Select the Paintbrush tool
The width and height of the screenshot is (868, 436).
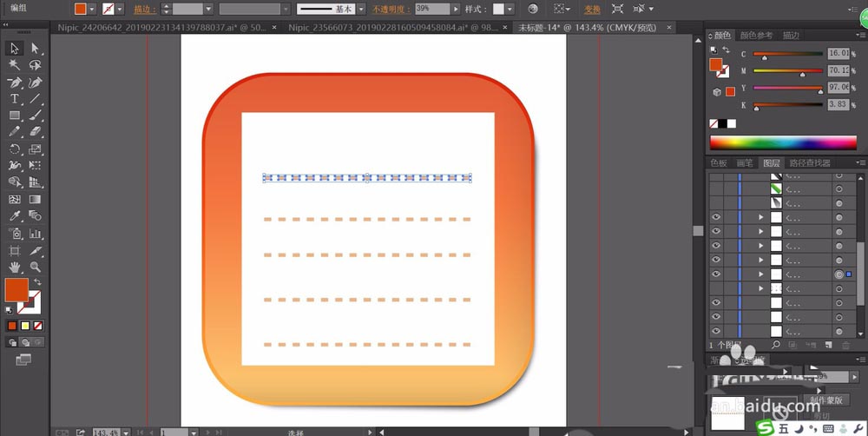click(35, 116)
